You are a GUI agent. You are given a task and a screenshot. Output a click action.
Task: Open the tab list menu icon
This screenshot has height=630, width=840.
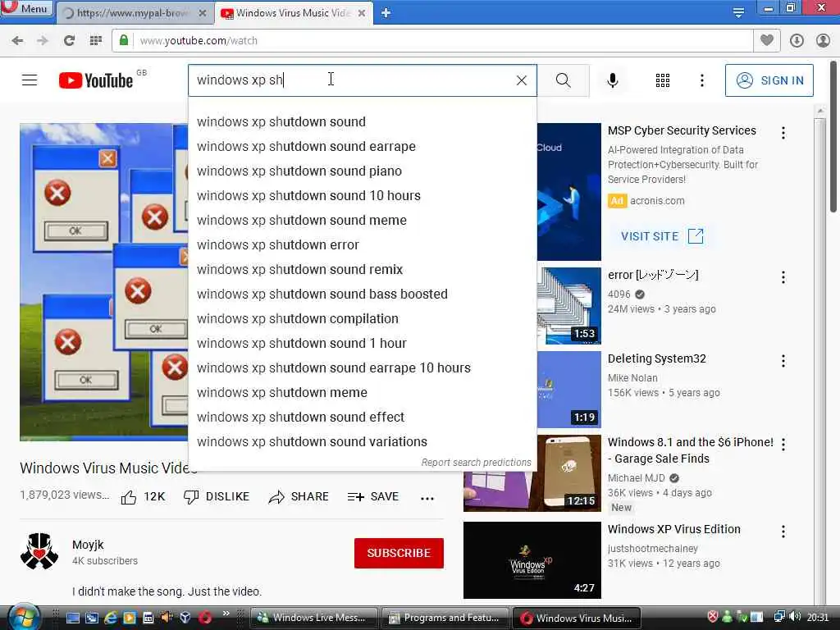[738, 12]
